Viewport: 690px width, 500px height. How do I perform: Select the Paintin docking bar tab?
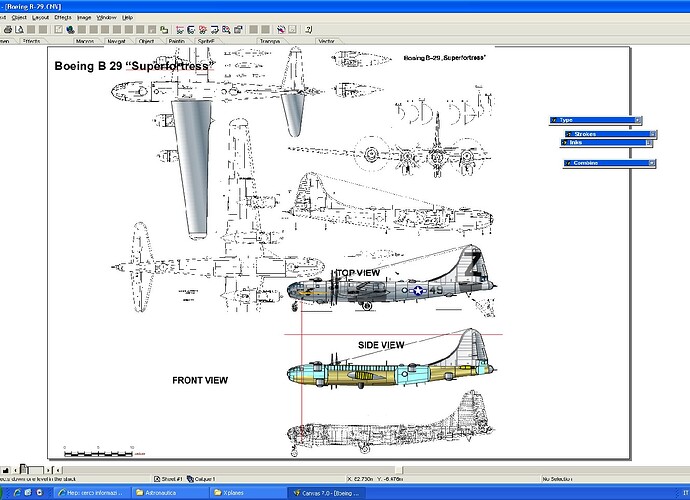[177, 41]
